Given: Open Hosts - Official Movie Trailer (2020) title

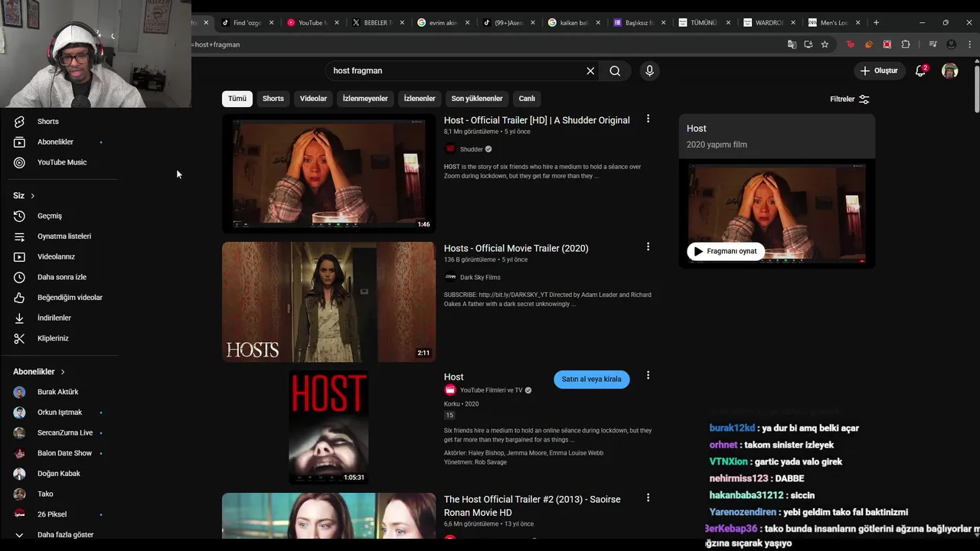Looking at the screenshot, I should tap(516, 248).
